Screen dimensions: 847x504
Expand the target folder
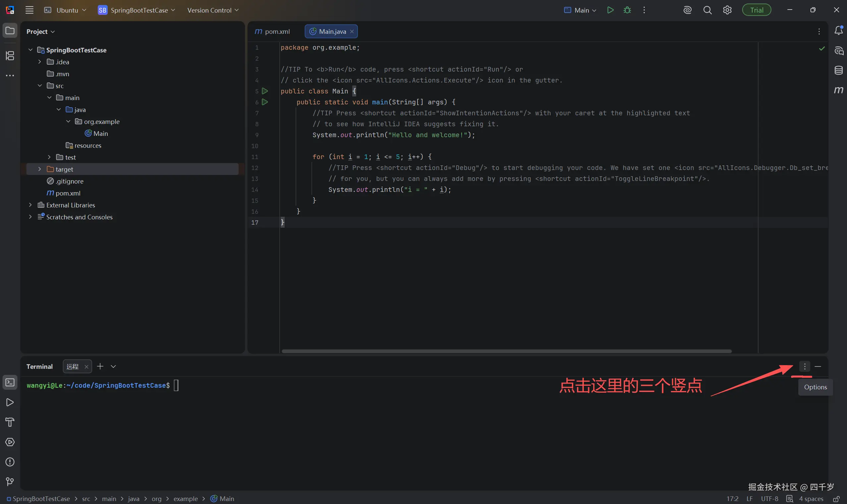pos(40,169)
